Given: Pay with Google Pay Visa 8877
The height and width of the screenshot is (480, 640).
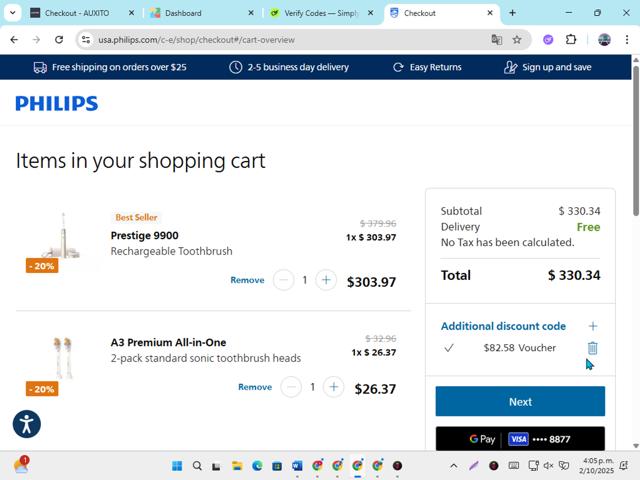Looking at the screenshot, I should pyautogui.click(x=520, y=439).
